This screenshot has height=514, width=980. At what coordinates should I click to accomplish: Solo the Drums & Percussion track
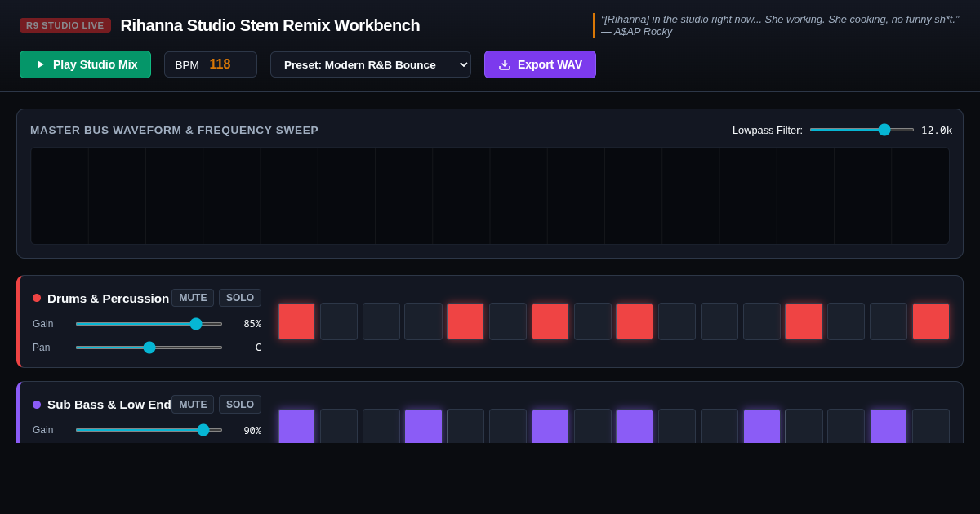coord(240,298)
